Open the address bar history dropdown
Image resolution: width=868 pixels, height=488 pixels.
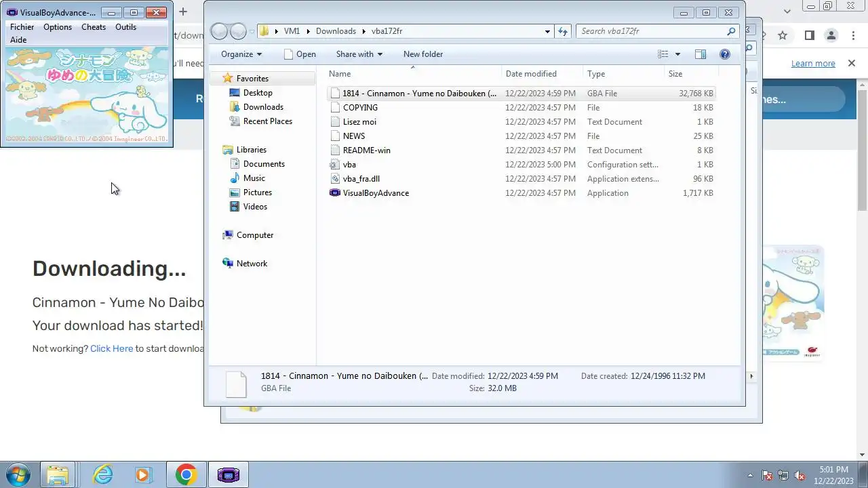(547, 31)
